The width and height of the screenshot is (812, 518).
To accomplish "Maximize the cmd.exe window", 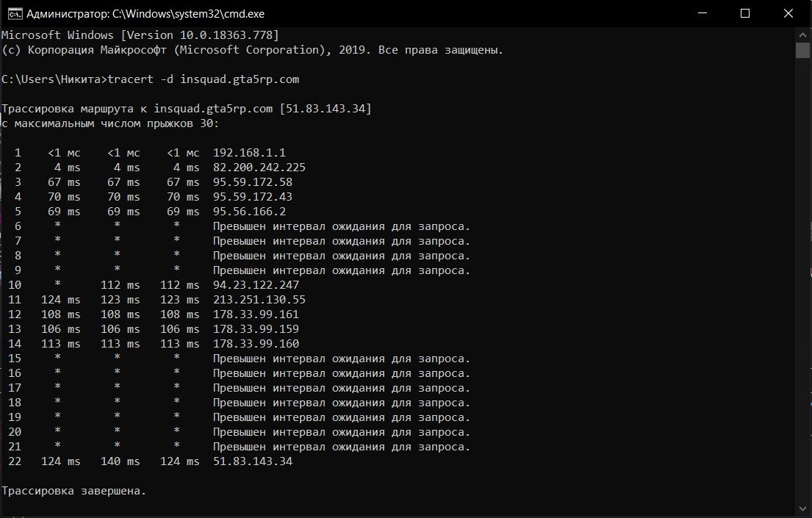I will pyautogui.click(x=744, y=13).
